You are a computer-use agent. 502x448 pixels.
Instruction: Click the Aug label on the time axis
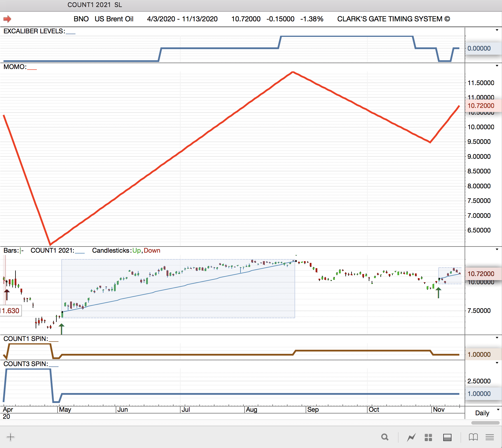(x=252, y=409)
